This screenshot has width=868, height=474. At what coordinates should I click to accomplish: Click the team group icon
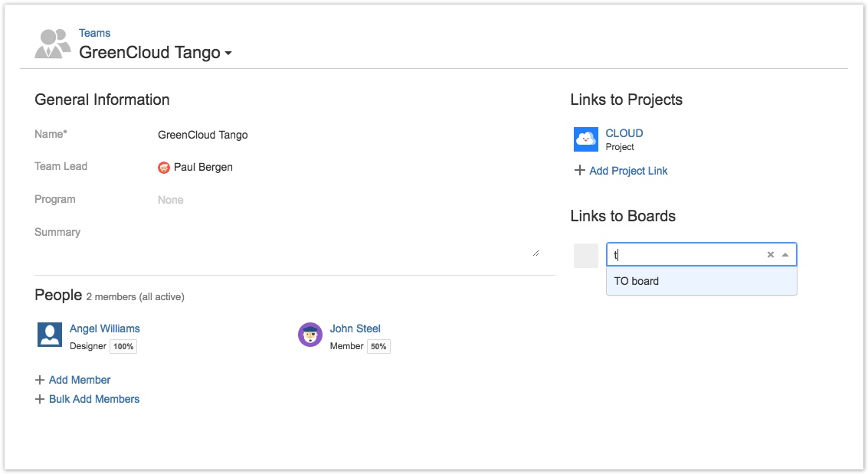coord(52,44)
